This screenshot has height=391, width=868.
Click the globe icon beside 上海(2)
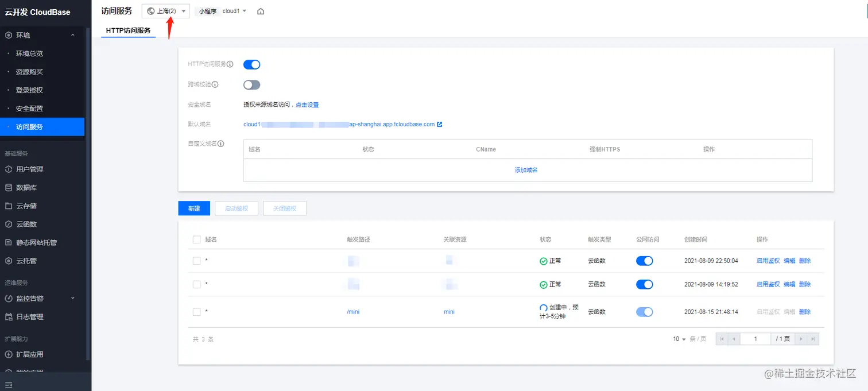click(x=151, y=11)
